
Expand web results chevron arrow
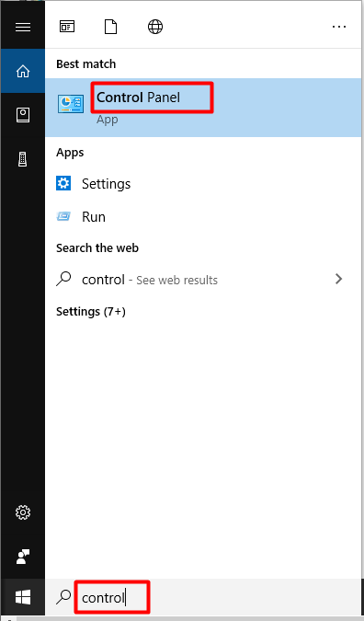point(338,279)
